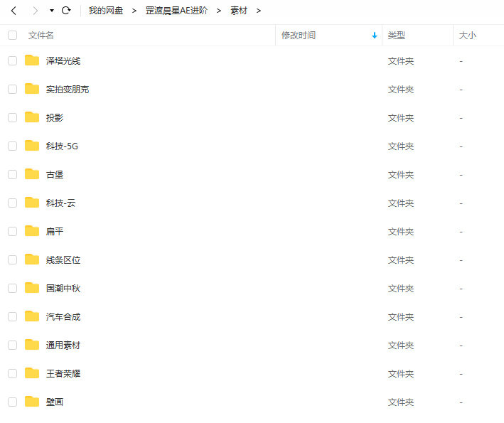Select the checkbox for 王者荣耀
504x423 pixels.
click(12, 373)
